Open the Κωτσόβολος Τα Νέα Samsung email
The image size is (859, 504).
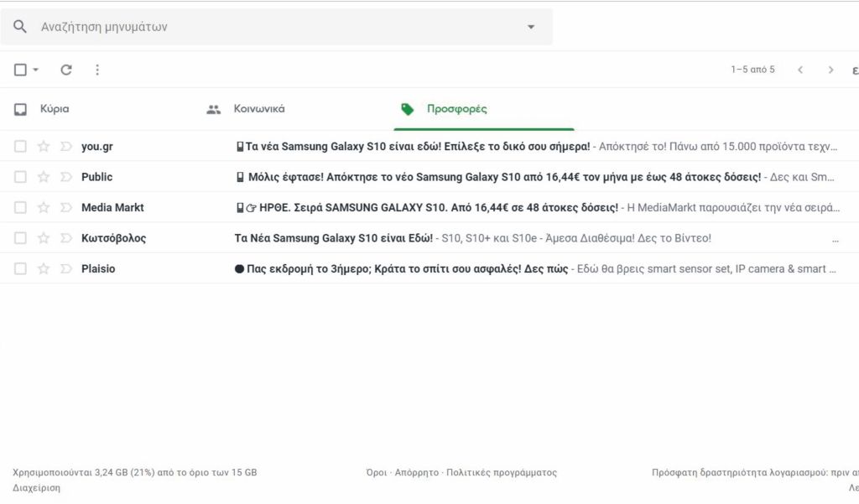pos(429,238)
